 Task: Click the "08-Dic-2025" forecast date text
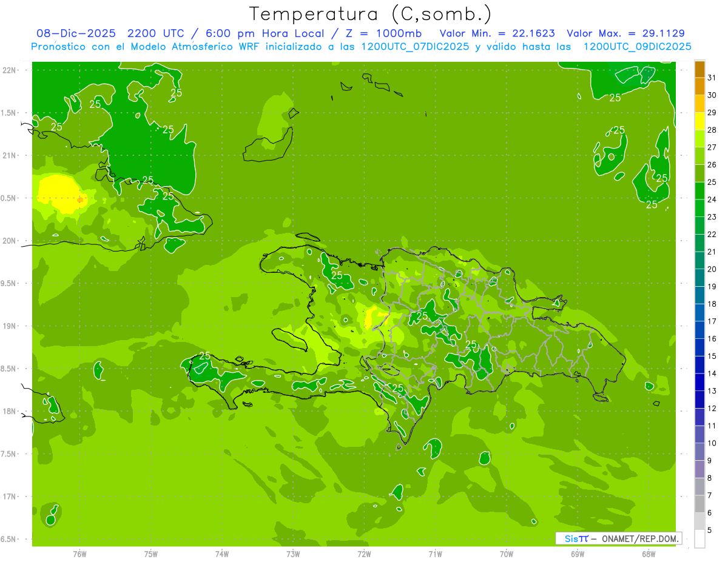[x=76, y=34]
